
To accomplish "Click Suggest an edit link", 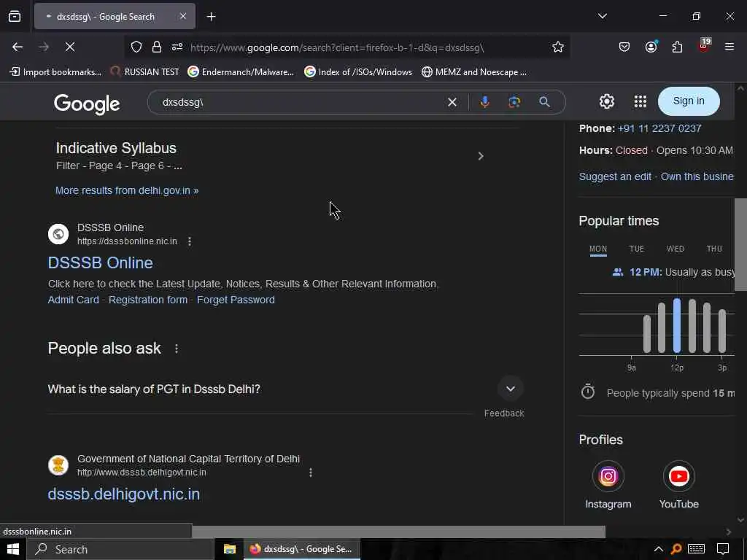I will pyautogui.click(x=615, y=176).
